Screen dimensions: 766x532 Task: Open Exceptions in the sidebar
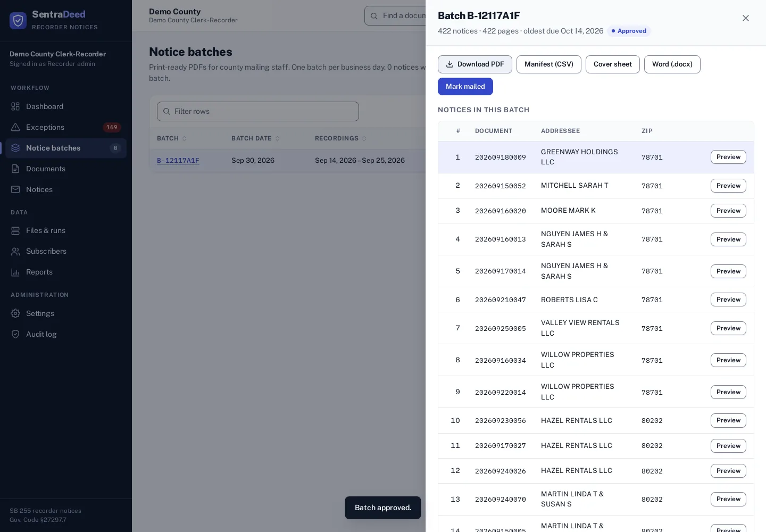coord(66,127)
